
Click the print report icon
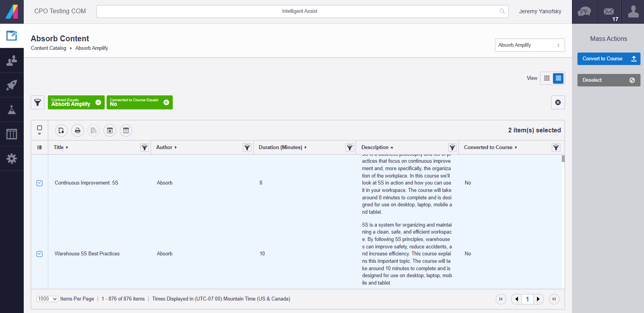[x=77, y=130]
